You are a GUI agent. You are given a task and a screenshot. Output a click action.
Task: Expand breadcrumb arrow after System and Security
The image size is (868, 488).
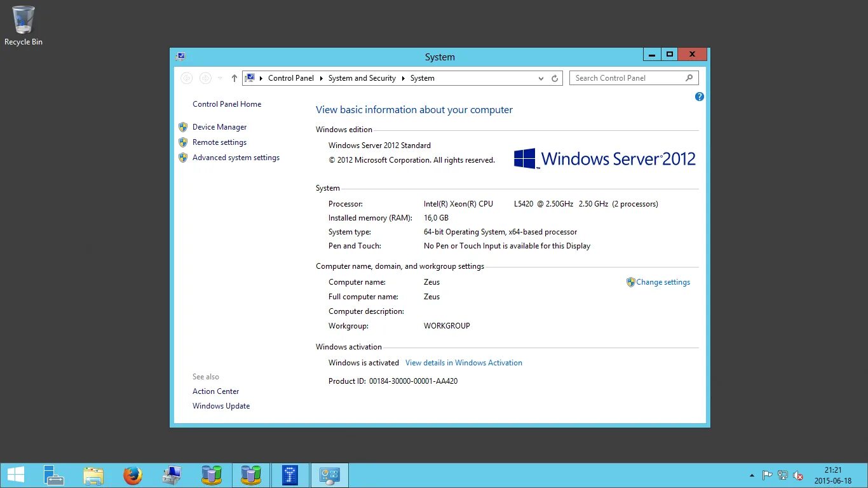[x=403, y=78]
